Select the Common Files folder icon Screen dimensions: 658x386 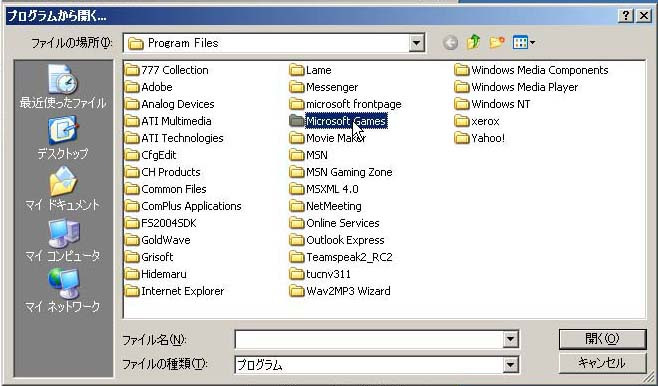(132, 189)
